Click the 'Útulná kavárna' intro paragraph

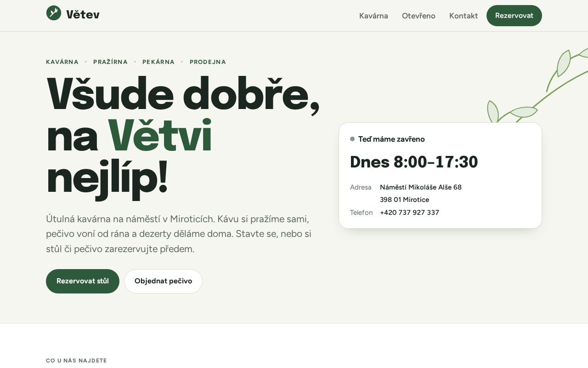point(179,234)
